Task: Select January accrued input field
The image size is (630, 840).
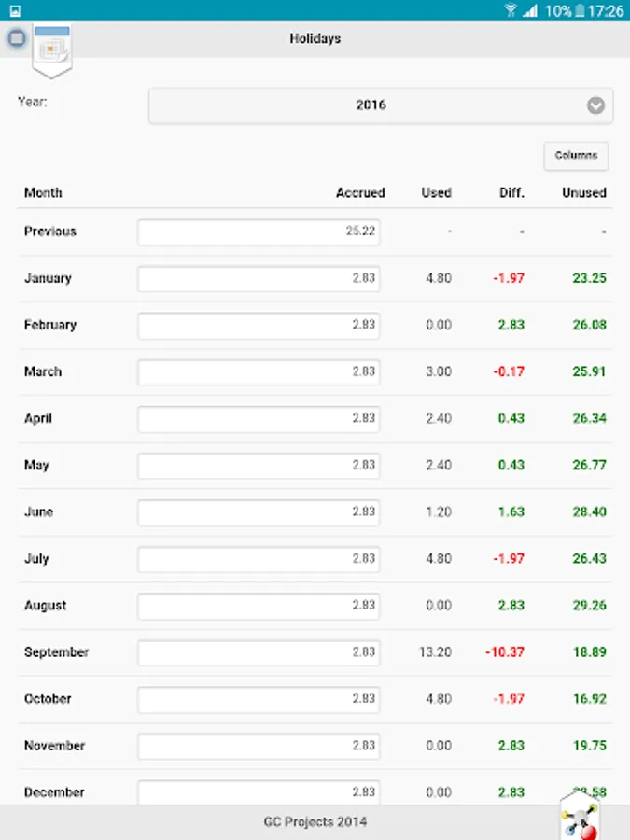Action: pos(259,279)
